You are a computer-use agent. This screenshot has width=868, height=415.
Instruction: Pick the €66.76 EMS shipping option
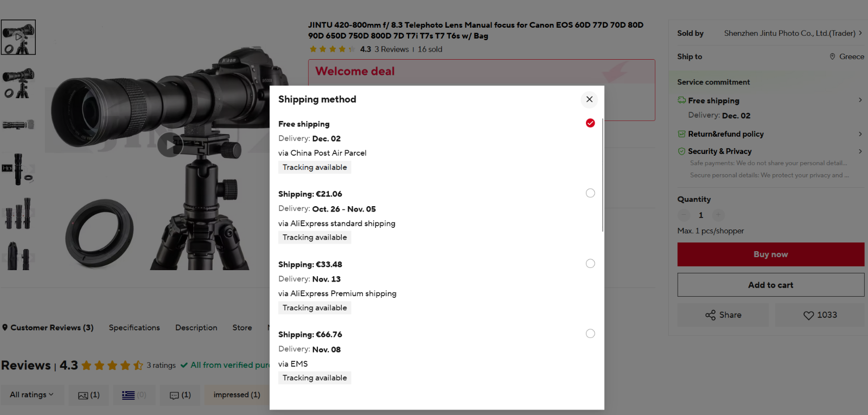590,334
